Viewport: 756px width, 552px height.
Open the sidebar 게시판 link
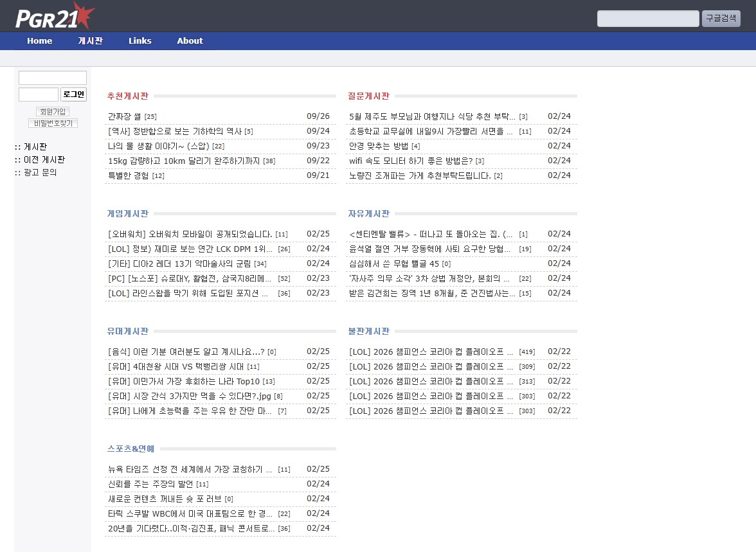[35, 147]
